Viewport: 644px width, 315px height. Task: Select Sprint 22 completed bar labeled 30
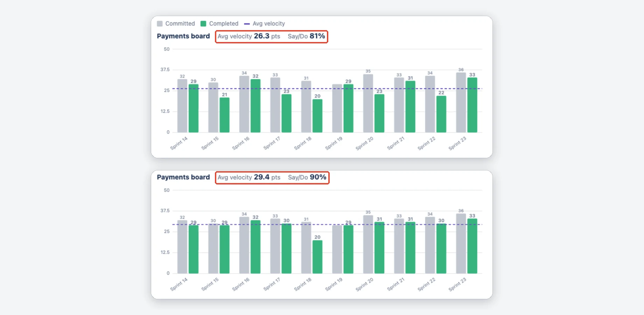click(x=441, y=248)
